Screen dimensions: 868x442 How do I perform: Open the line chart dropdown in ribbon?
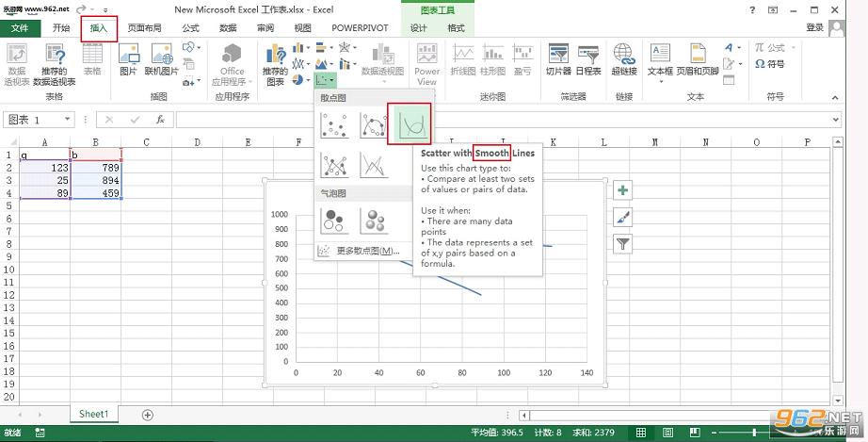[300, 64]
